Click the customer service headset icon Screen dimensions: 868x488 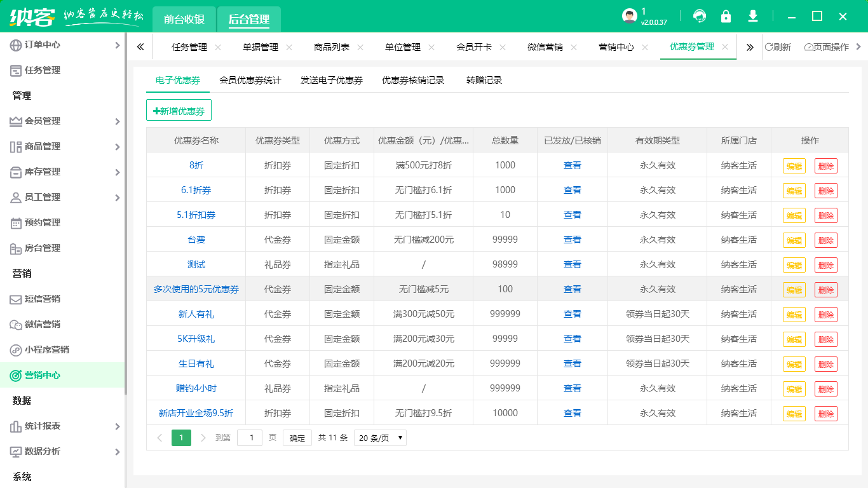[700, 17]
